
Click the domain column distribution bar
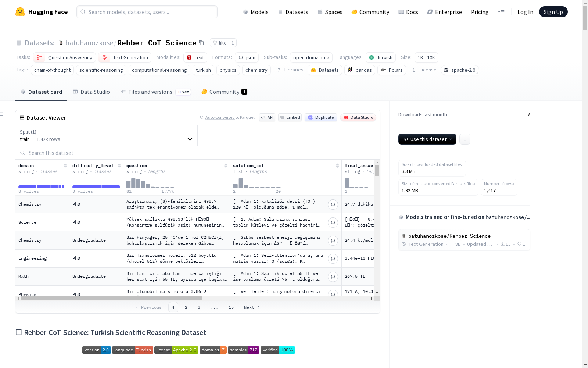[42, 187]
